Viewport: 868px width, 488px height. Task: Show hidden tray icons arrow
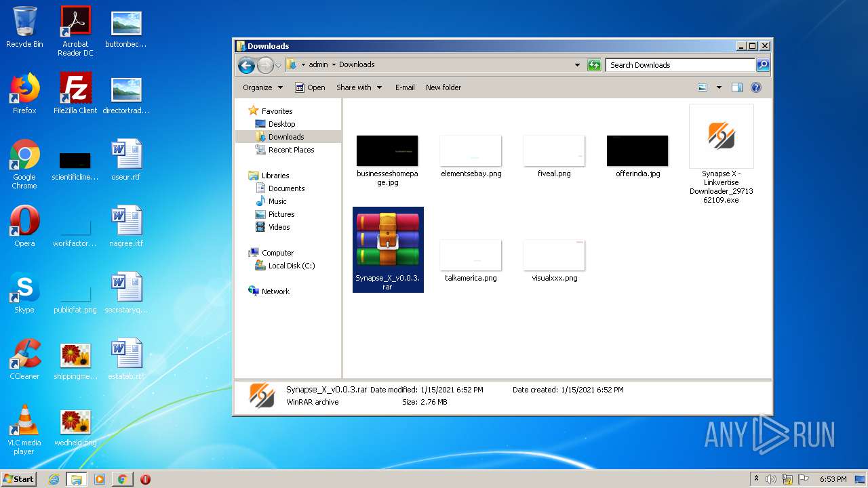tap(756, 479)
